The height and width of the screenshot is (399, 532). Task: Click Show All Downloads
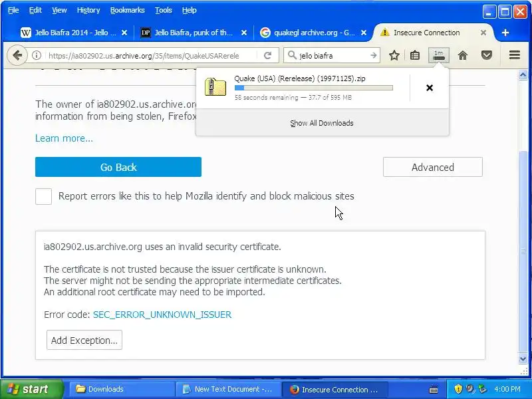322,123
